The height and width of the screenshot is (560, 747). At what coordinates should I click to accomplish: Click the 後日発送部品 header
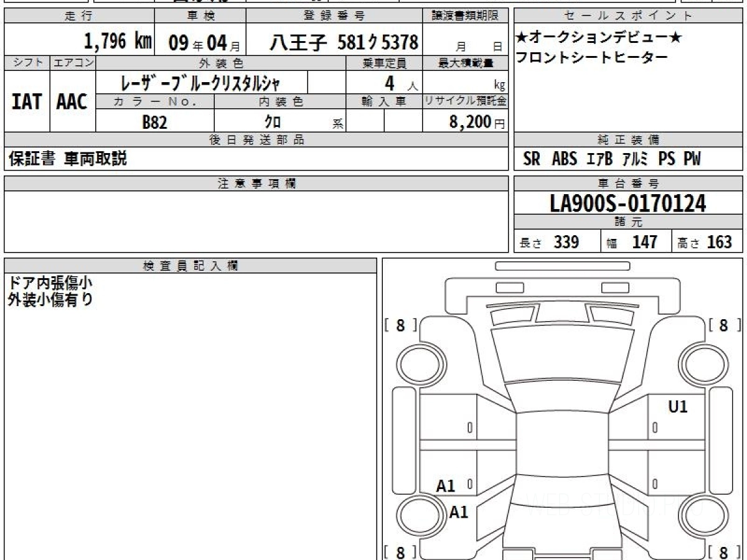(x=256, y=140)
